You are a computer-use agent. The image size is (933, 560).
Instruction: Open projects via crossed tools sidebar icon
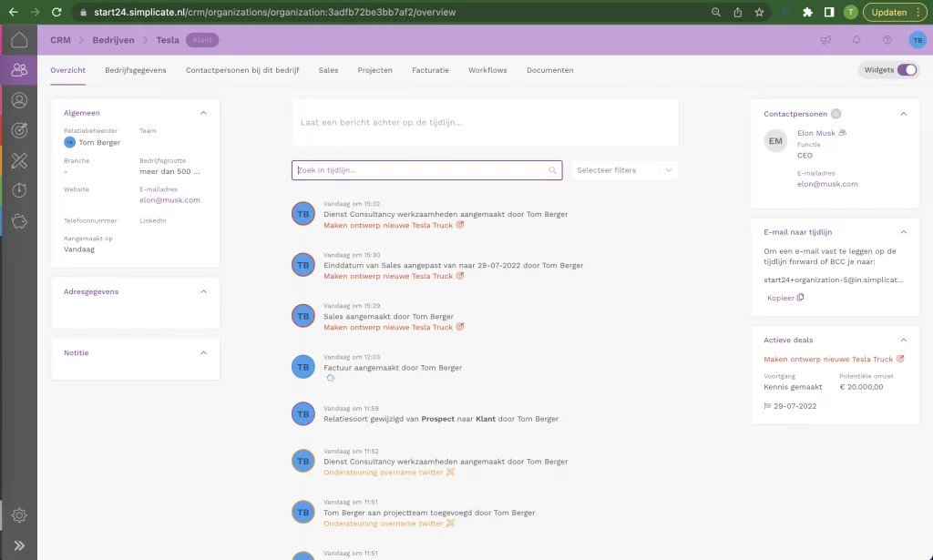(x=19, y=160)
